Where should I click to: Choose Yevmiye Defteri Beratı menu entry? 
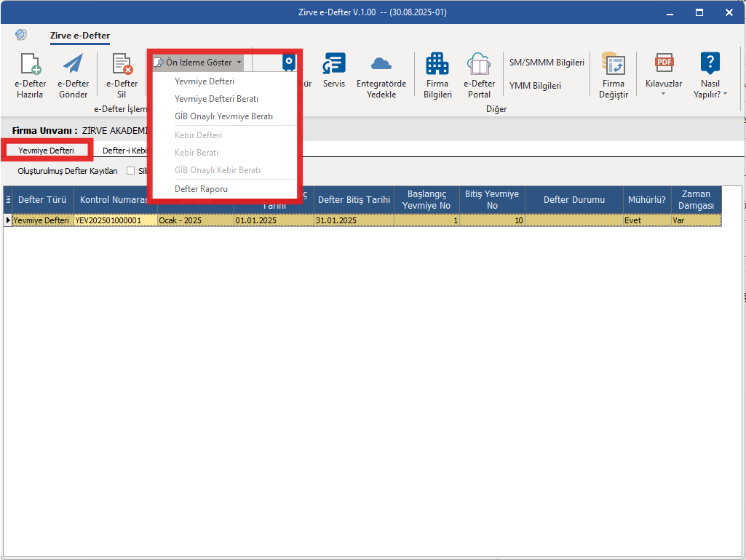coord(216,99)
